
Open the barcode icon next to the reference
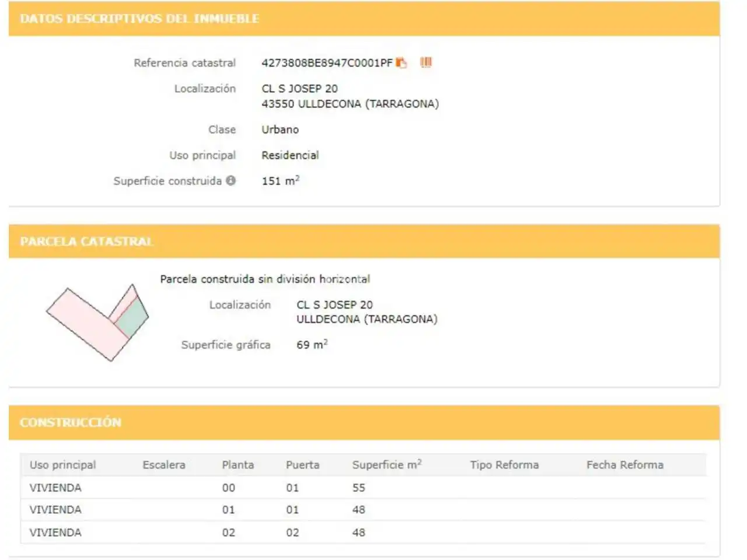pos(426,62)
